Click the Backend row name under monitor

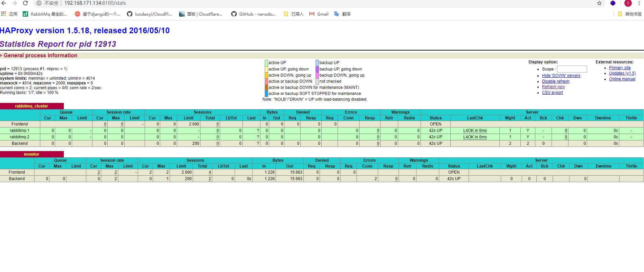[17, 179]
